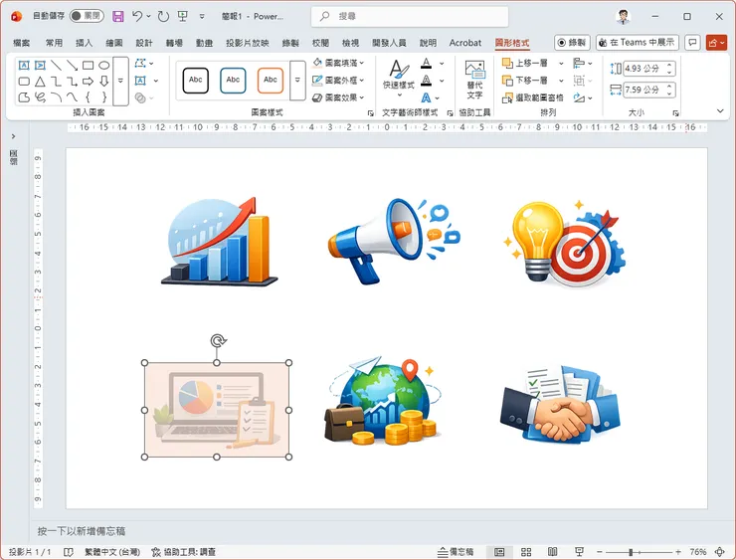Collapse the ribbon with chevron
This screenshot has width=736, height=560.
(x=720, y=111)
